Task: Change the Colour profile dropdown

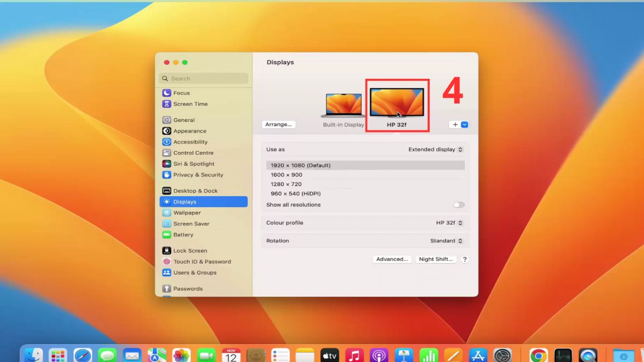Action: (445, 223)
